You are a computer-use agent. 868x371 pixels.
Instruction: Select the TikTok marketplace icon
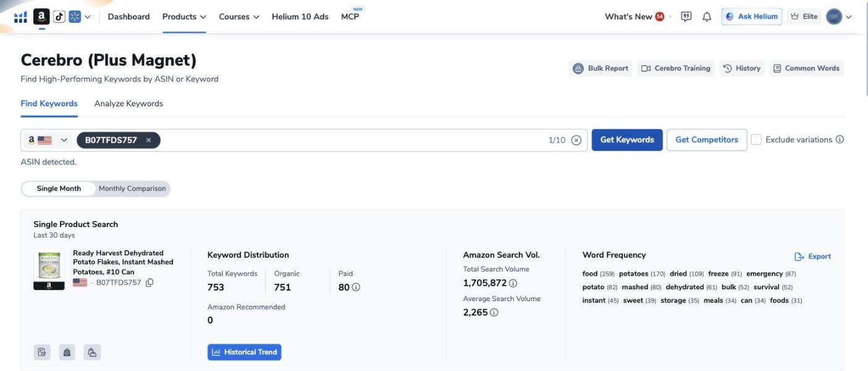[59, 17]
